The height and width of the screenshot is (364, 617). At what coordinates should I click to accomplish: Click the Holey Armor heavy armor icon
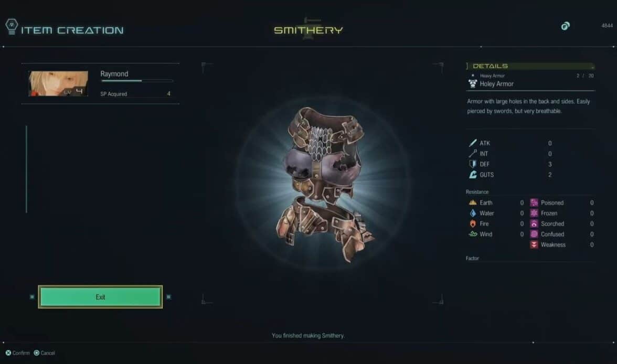473,83
